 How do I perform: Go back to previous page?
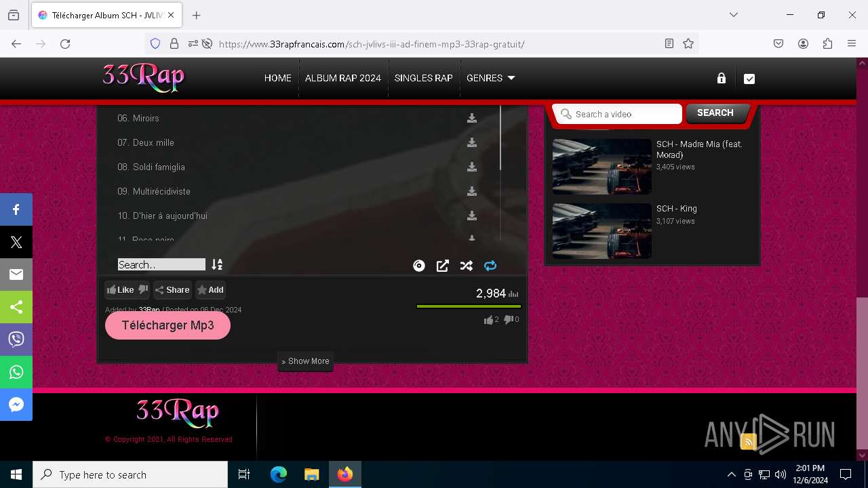tap(16, 43)
